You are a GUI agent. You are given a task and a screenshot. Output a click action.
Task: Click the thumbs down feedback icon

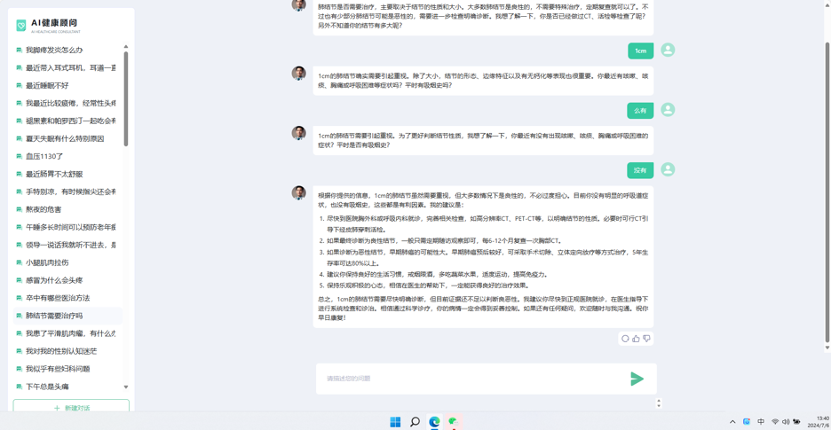coord(646,338)
